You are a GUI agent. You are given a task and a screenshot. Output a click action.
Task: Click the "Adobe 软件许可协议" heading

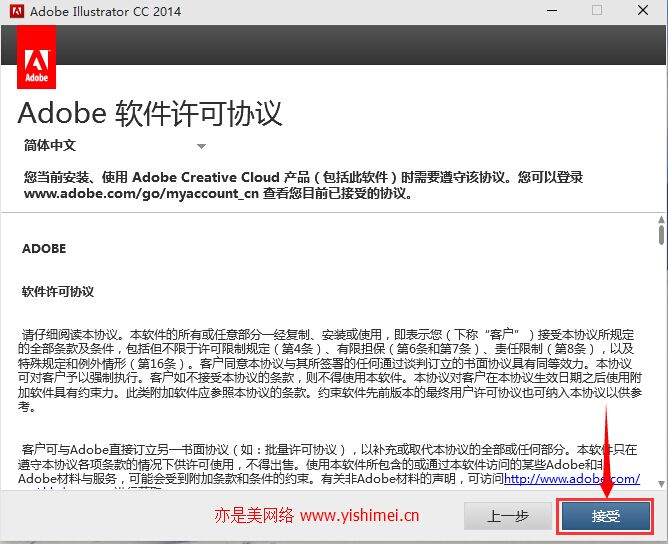click(150, 113)
